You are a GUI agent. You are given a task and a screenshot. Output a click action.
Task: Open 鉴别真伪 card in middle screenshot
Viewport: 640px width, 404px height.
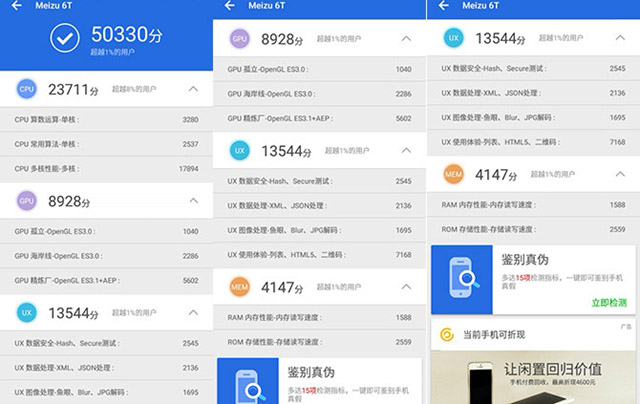pos(319,381)
